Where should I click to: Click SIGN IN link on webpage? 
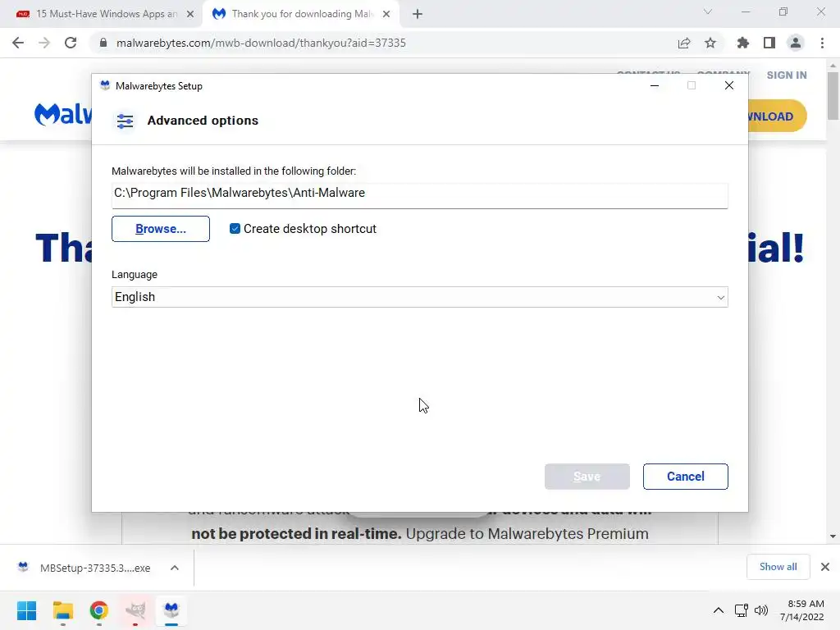click(787, 75)
